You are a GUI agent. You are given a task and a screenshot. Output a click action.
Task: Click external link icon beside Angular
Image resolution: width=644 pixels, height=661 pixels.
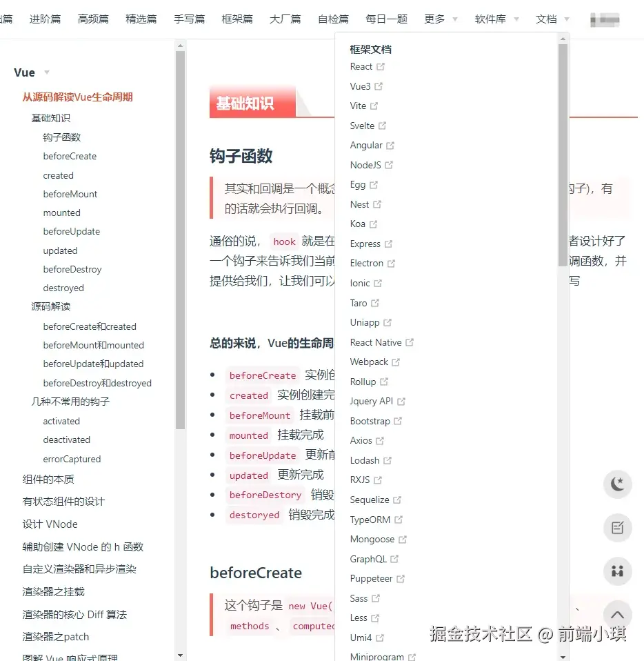[x=390, y=146]
